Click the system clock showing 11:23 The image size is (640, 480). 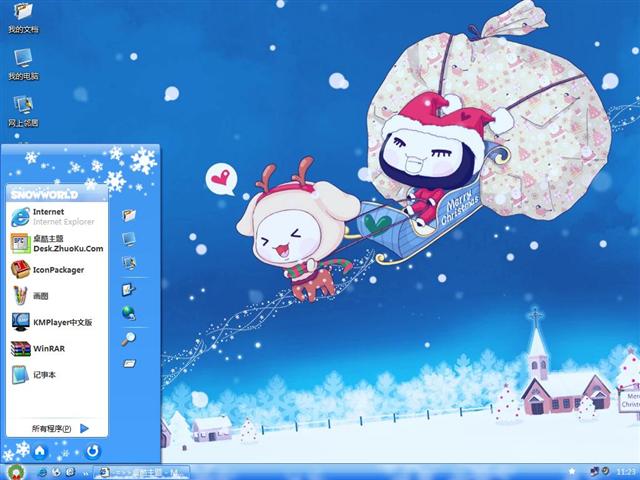coord(627,472)
